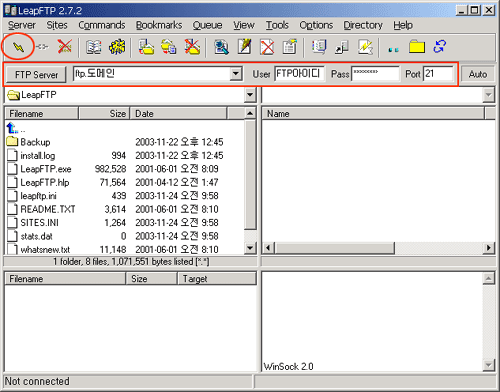Click the folder with arrows queue icon
Image resolution: width=500 pixels, height=392 pixels.
tap(169, 47)
